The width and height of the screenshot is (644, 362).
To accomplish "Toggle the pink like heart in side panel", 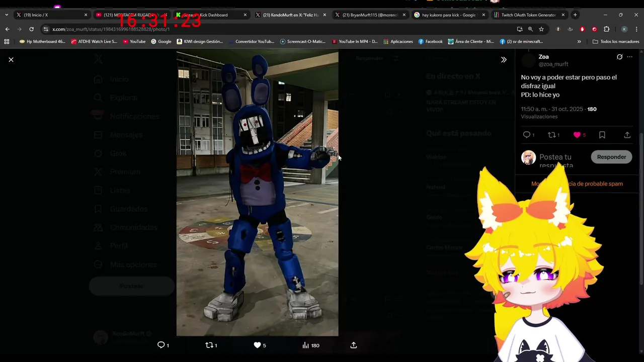I will pyautogui.click(x=577, y=135).
